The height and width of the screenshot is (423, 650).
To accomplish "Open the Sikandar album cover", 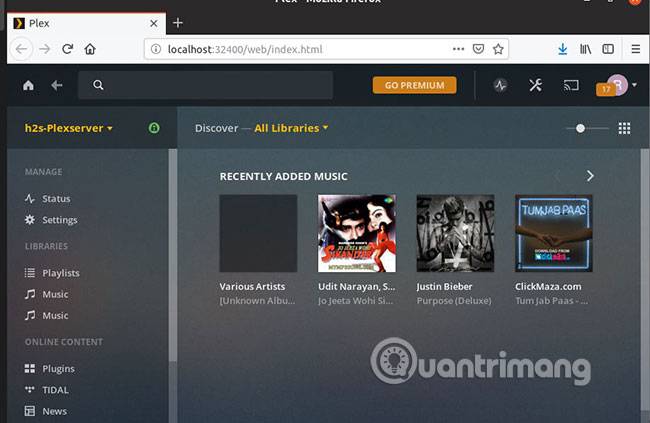I will [x=357, y=233].
